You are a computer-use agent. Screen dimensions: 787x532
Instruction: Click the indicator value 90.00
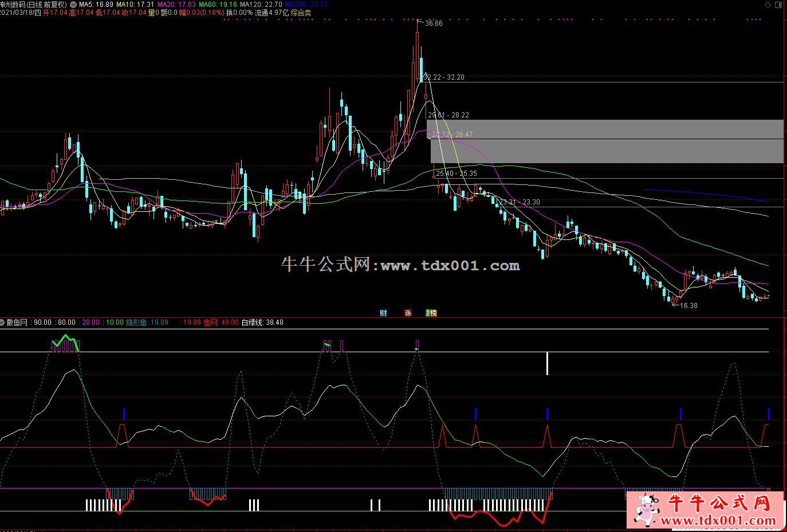coord(42,322)
